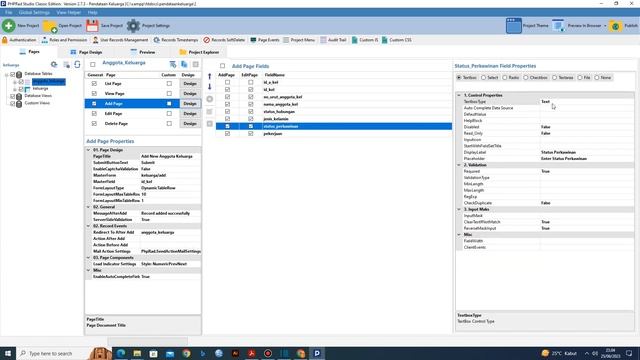This screenshot has width=640, height=360.
Task: Open Authentication settings via the padlock icon
Action: click(x=5, y=40)
